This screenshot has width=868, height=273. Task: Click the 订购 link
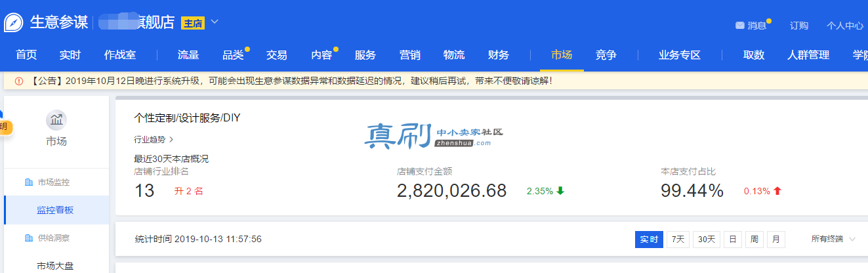[x=799, y=26]
